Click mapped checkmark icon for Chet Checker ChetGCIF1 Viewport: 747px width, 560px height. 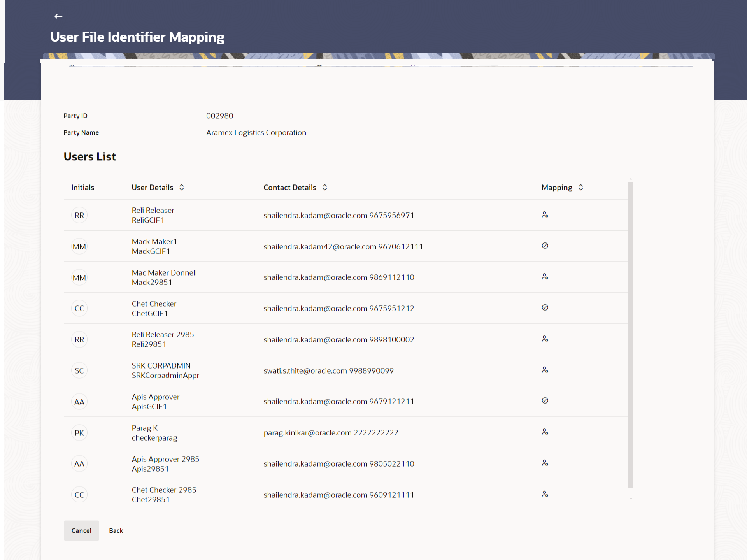tap(545, 307)
